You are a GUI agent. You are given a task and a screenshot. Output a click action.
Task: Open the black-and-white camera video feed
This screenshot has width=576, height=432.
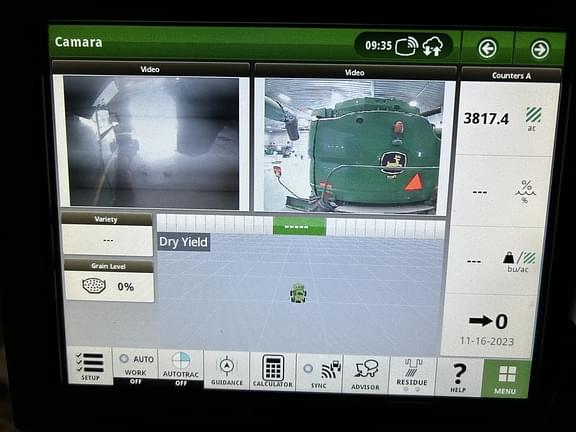pyautogui.click(x=151, y=142)
